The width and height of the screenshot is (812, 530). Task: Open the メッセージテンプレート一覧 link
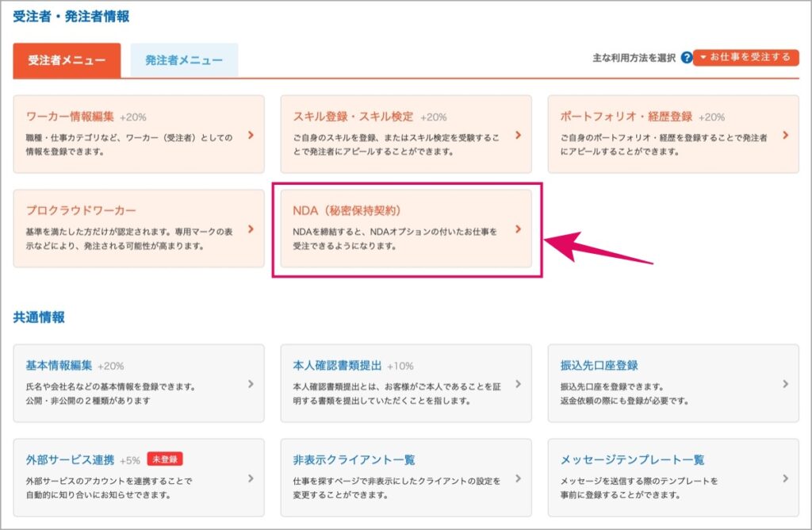pos(632,459)
